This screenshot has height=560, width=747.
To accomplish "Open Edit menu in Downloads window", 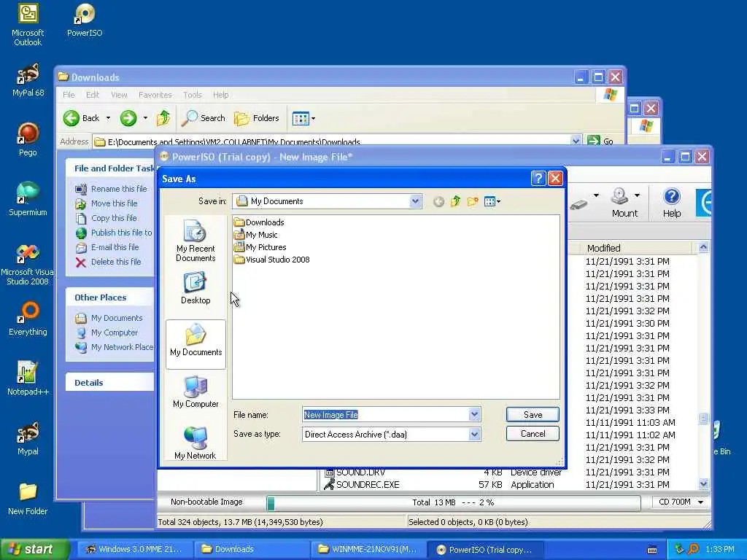I will coord(93,95).
